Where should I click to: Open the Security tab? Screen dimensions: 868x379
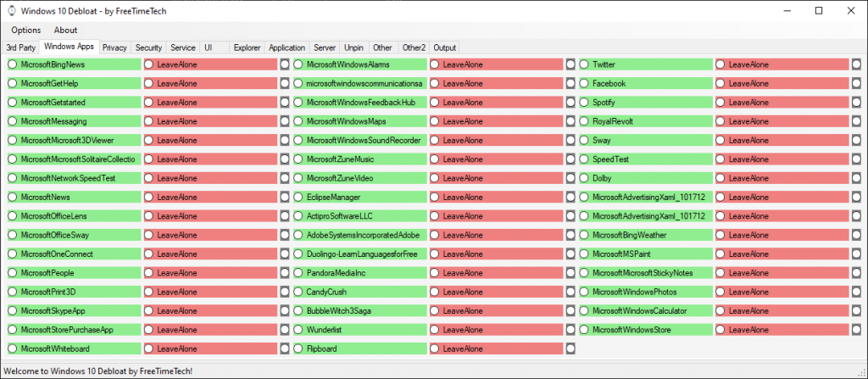pos(148,47)
